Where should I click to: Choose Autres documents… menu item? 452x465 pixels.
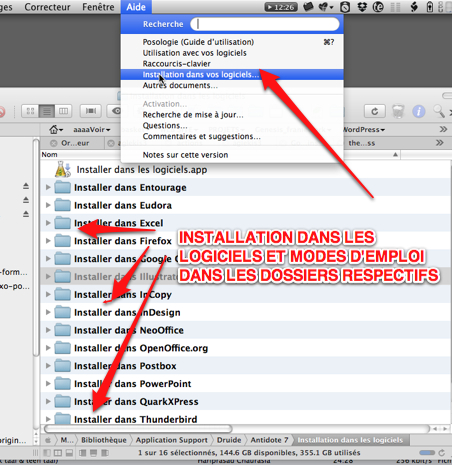click(232, 85)
